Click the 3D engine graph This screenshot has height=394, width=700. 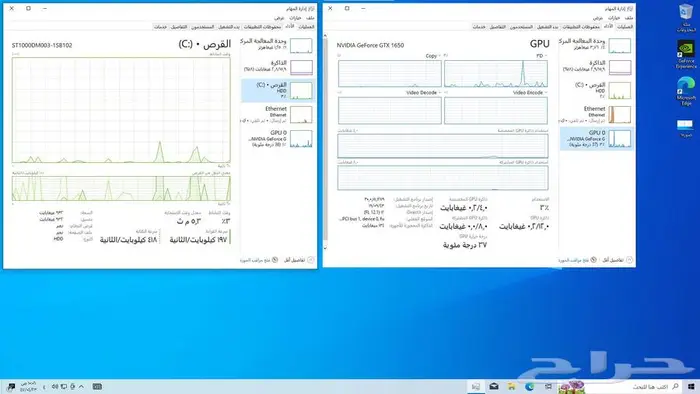click(496, 73)
